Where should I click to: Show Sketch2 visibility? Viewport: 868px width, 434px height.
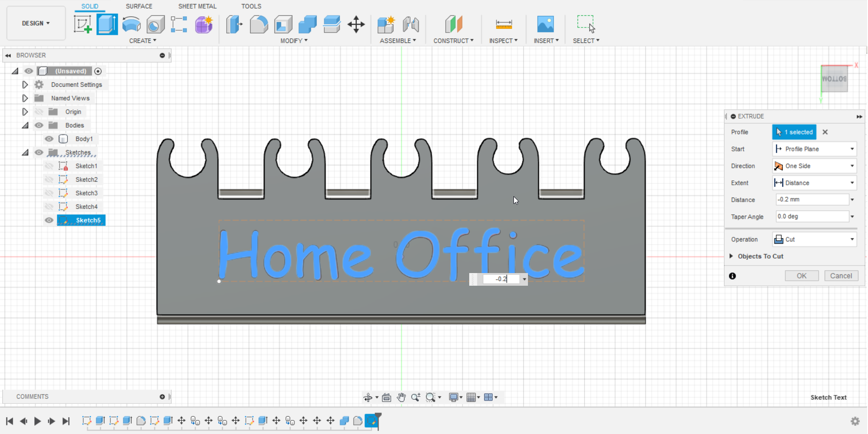49,179
